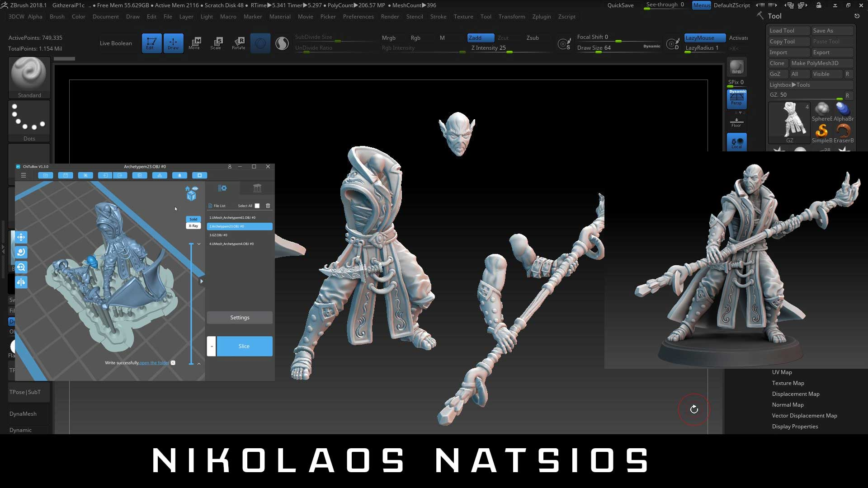Click the Slice button
Image resolution: width=868 pixels, height=488 pixels.
tap(244, 346)
